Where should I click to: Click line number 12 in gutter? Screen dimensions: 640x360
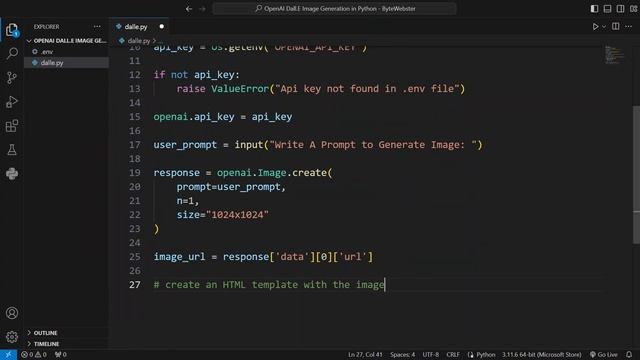pyautogui.click(x=135, y=75)
